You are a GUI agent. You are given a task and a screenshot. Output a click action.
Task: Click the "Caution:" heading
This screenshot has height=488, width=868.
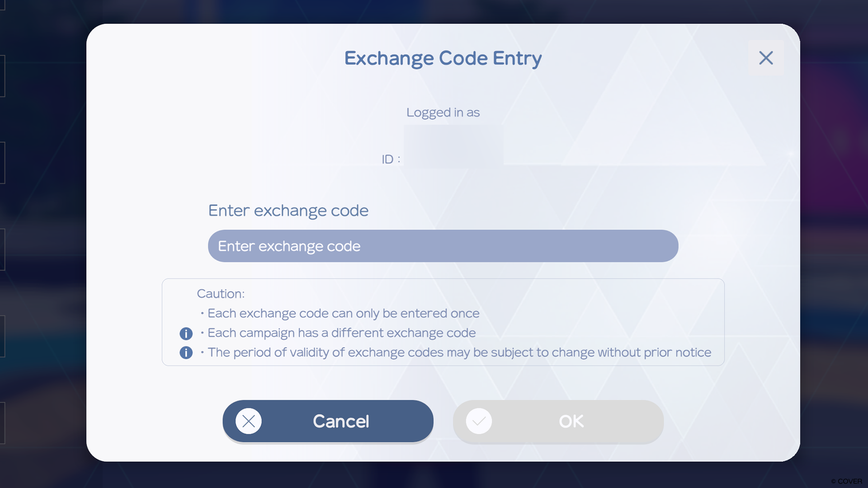[x=221, y=294]
